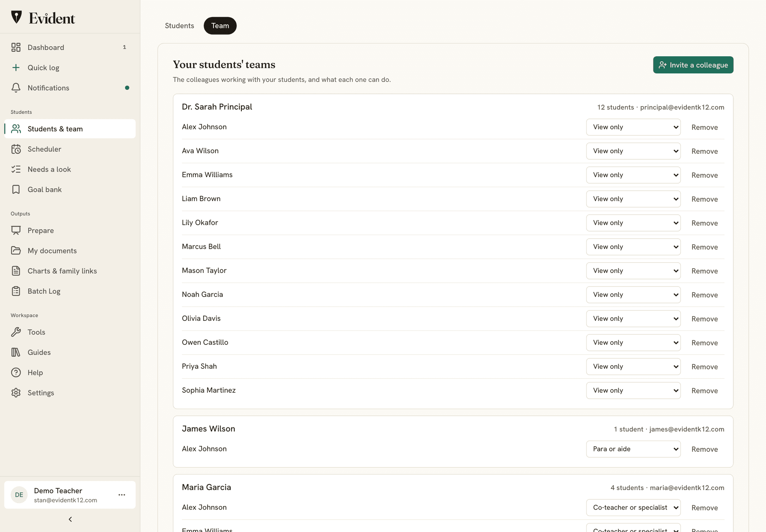Click the Maria Garcia team heading
The image size is (766, 532).
click(x=206, y=487)
